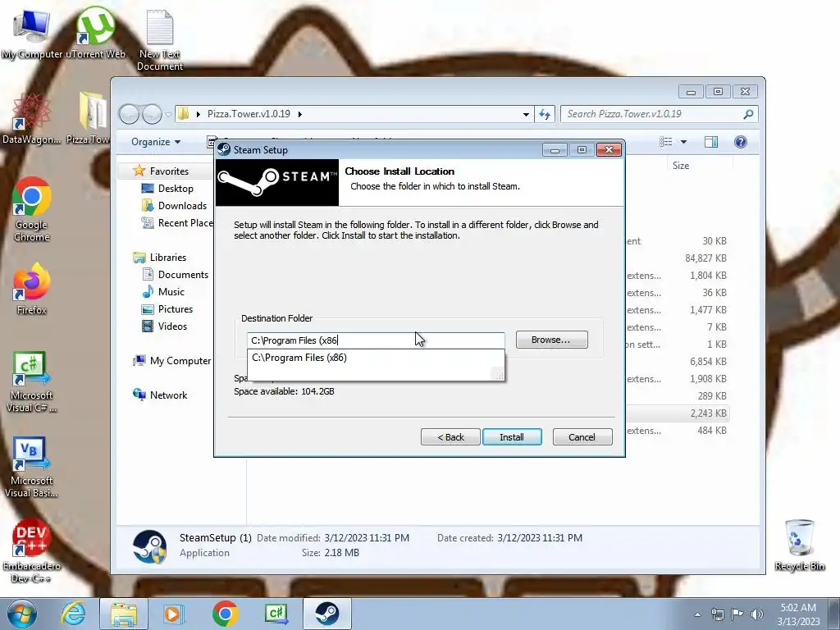Click the change view icon in Explorer
Image resolution: width=840 pixels, height=630 pixels.
point(666,142)
